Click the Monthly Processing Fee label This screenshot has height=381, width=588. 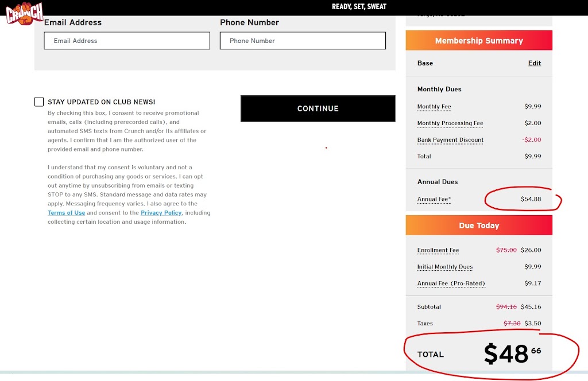[x=450, y=123]
